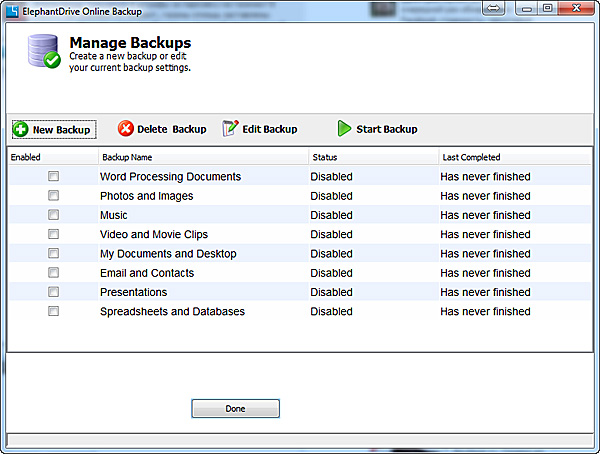Click the red Delete Backup icon
Viewport: 600px width, 454px height.
[x=126, y=129]
